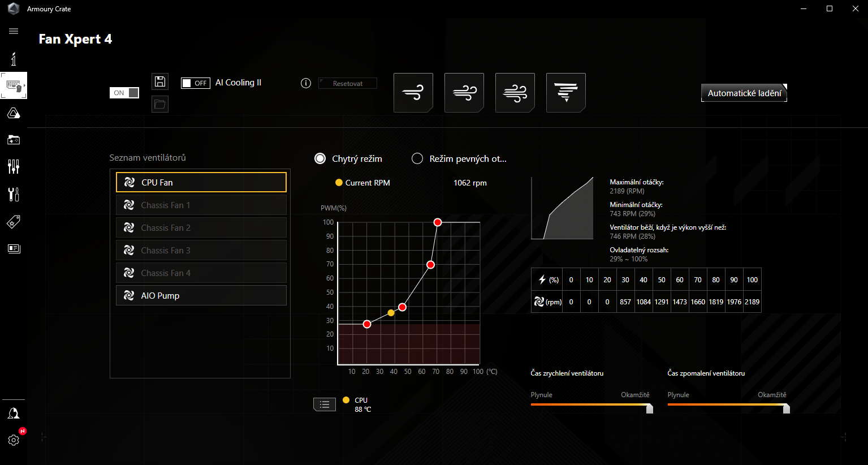Click the fan icon beside CPU Fan

pyautogui.click(x=129, y=182)
